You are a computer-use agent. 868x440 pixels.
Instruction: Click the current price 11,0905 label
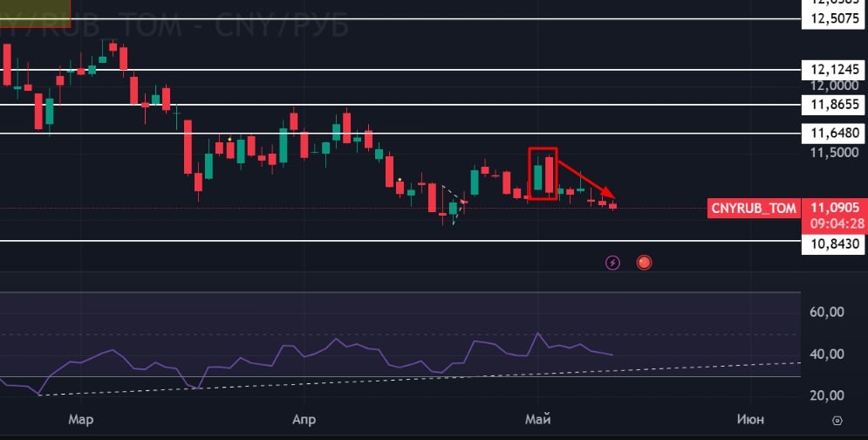pos(835,208)
